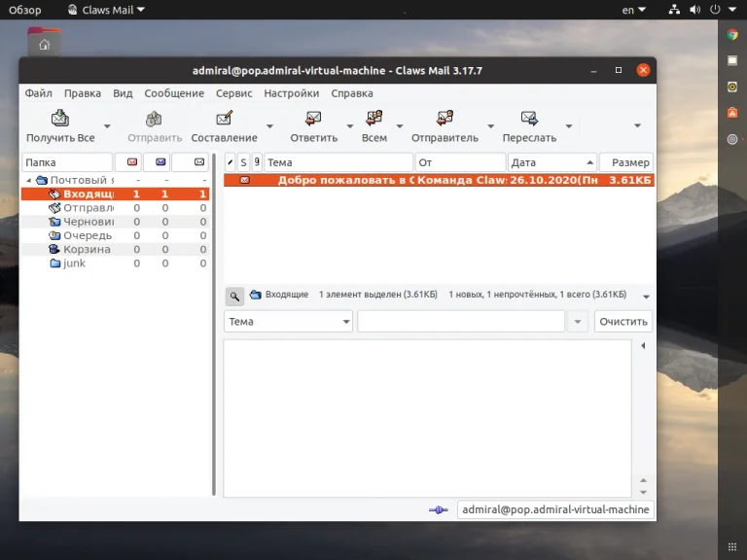Open the Справка menu
The height and width of the screenshot is (560, 747).
click(x=352, y=93)
